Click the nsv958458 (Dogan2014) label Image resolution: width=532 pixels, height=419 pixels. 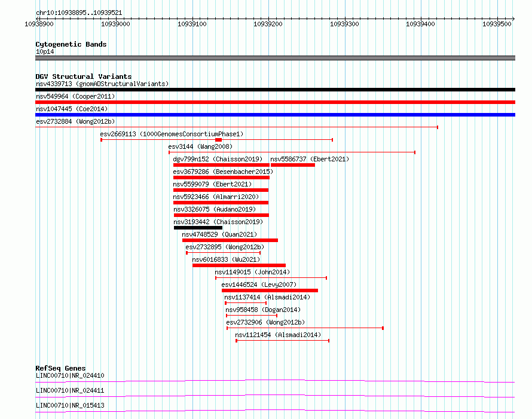point(263,310)
